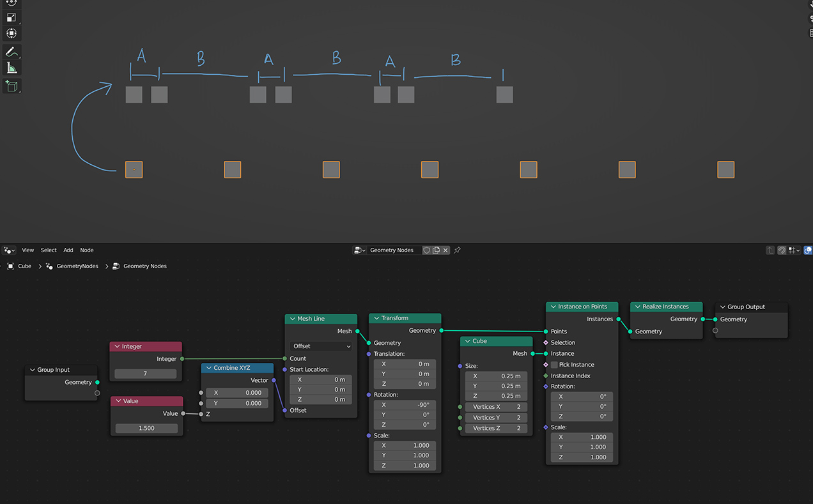Click the Go to Parent Node Tree arrow icon

[770, 250]
